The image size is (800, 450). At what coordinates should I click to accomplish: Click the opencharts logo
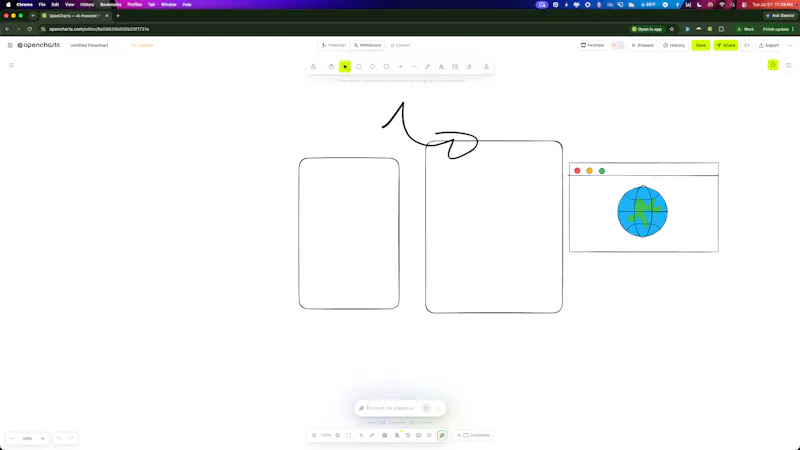[x=39, y=45]
